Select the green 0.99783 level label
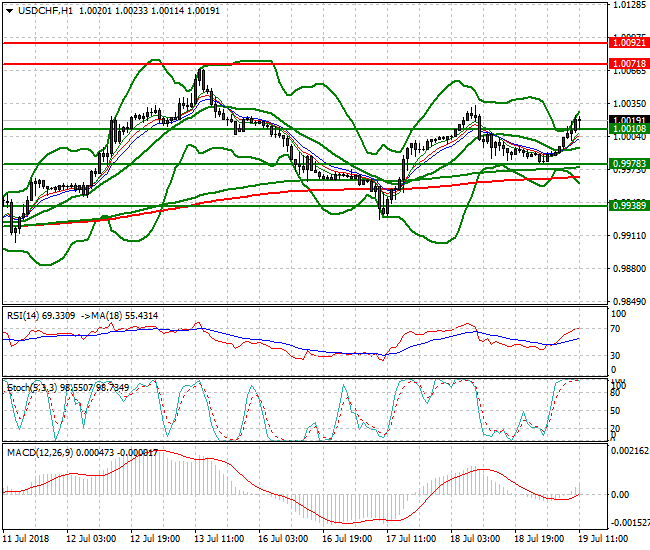 click(x=629, y=164)
